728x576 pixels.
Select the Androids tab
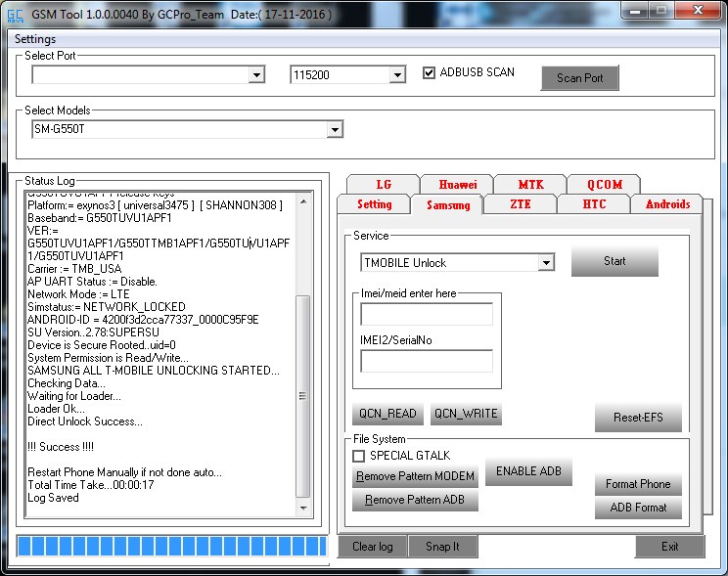click(x=667, y=204)
